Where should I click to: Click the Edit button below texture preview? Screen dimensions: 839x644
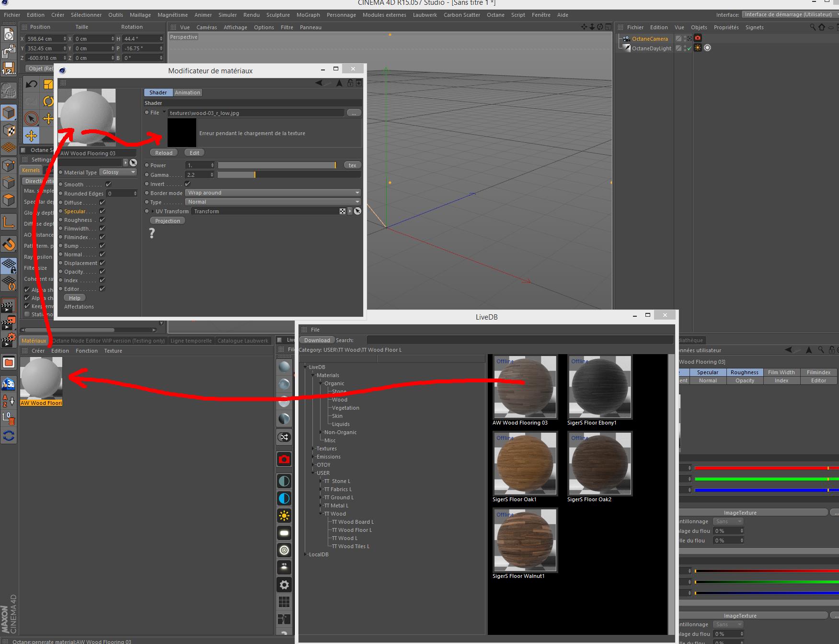[194, 153]
